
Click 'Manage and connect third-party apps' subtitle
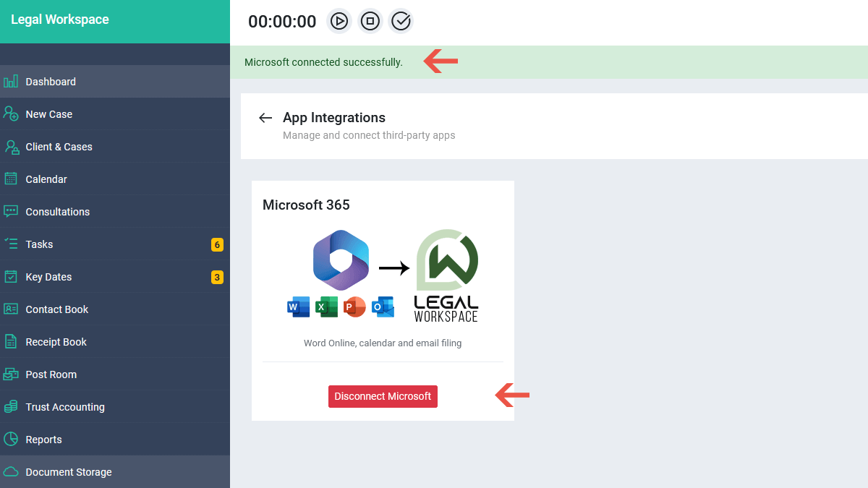click(x=369, y=135)
